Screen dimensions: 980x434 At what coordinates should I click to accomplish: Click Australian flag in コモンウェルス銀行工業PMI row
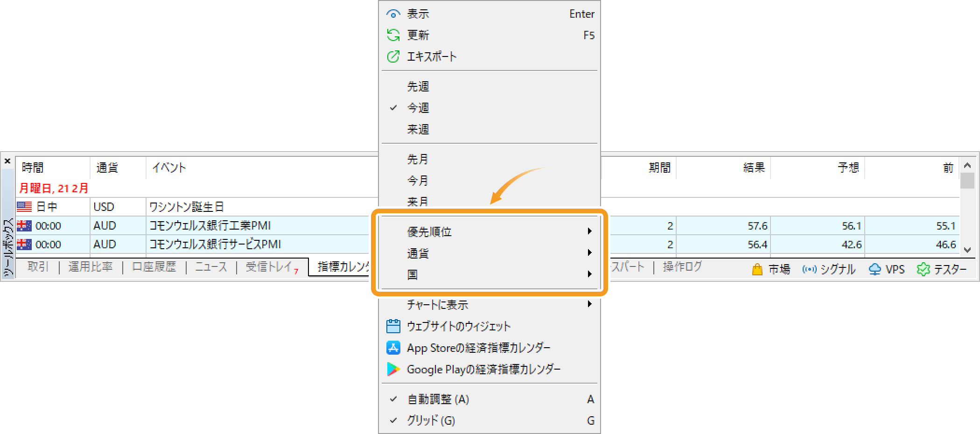tap(24, 226)
